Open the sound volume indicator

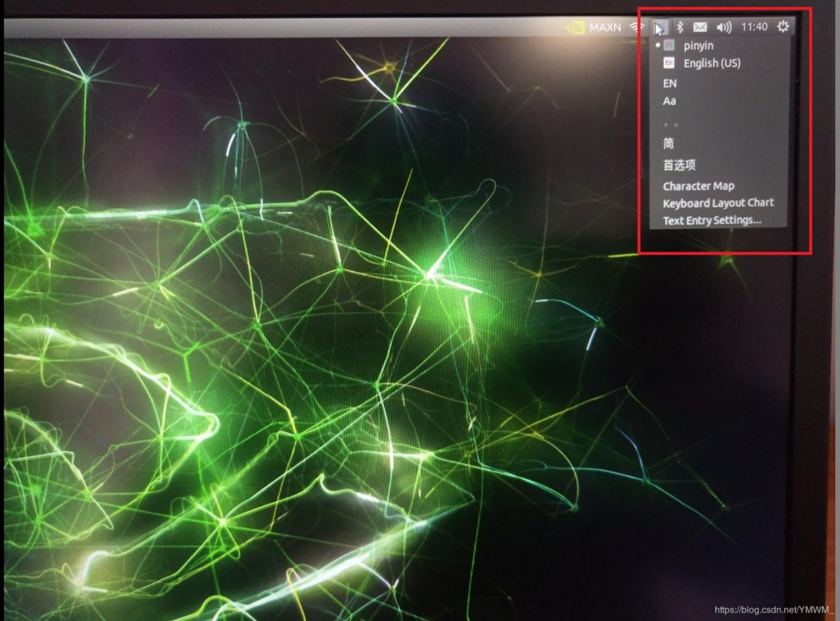(724, 28)
